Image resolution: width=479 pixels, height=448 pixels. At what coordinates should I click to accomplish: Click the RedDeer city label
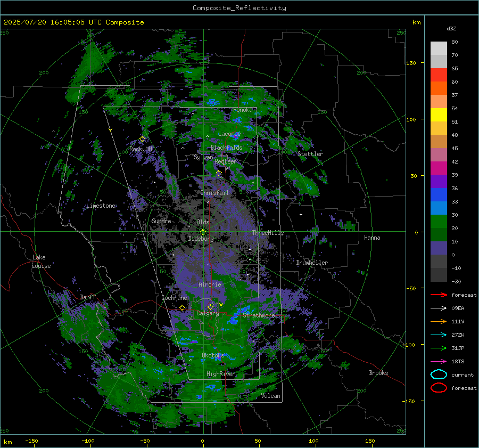point(226,161)
